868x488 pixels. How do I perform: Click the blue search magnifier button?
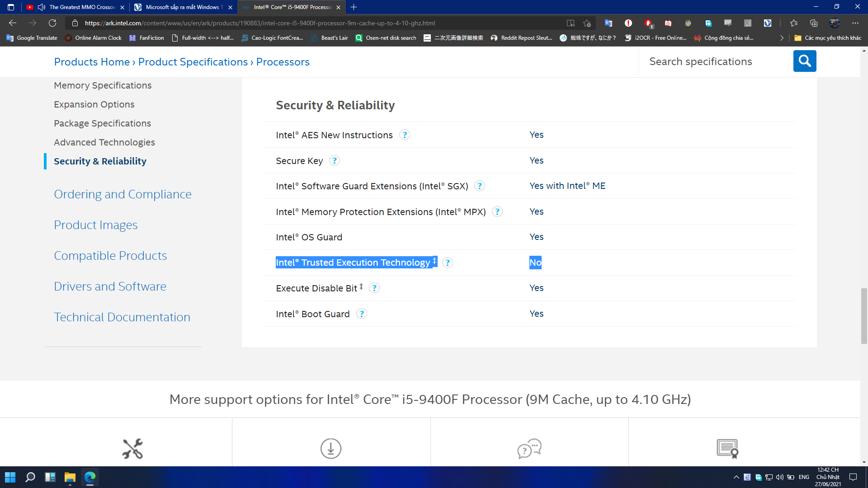pyautogui.click(x=805, y=61)
